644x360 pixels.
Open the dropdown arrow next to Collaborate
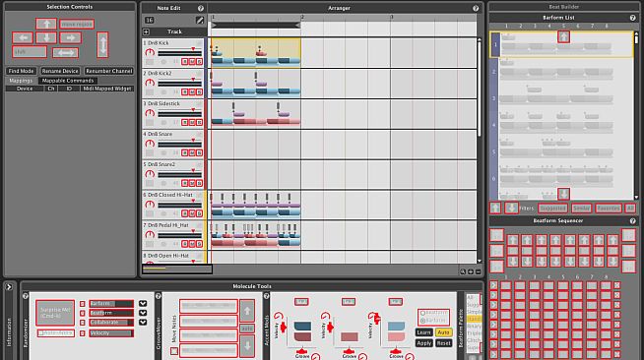tap(143, 323)
